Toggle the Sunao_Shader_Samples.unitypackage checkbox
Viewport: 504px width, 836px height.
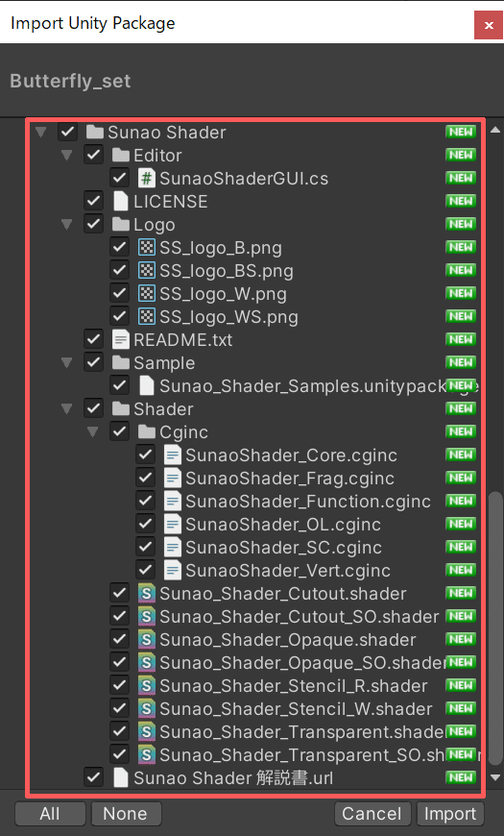pyautogui.click(x=119, y=385)
